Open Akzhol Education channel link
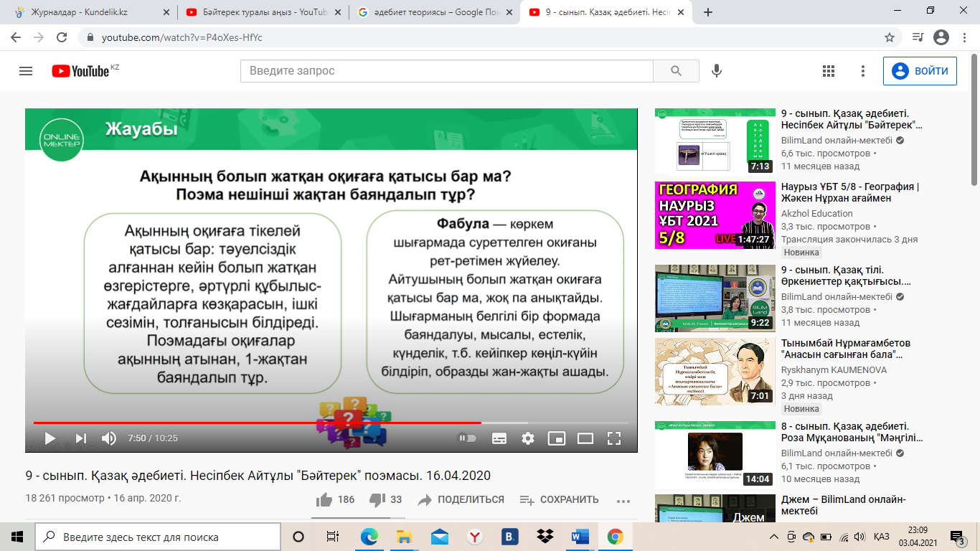Viewport: 980px width, 551px height. coord(816,213)
